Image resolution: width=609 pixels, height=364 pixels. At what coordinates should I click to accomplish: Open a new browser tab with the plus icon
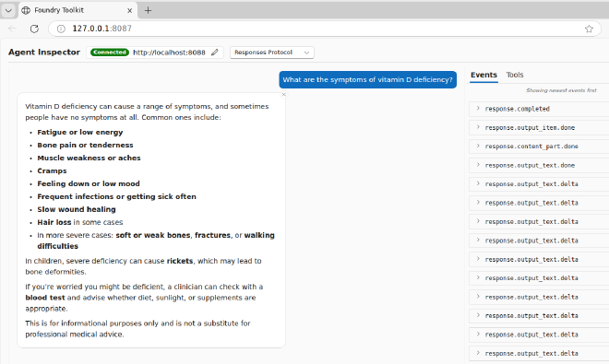(x=148, y=10)
